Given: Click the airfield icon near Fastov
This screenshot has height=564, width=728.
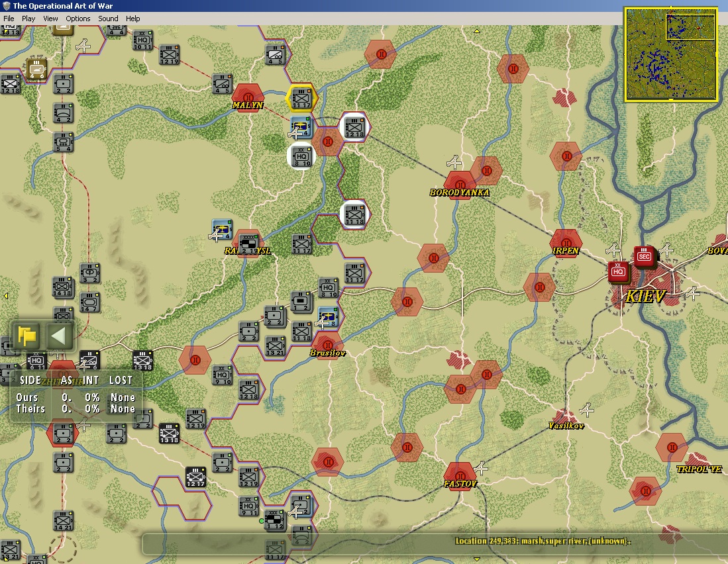Looking at the screenshot, I should click(481, 469).
